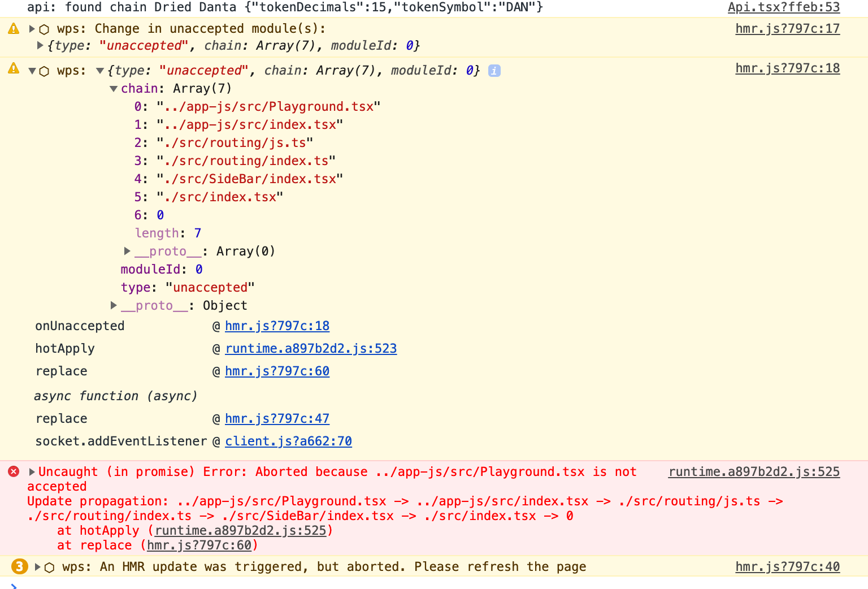Expand __proto__: Object
Viewport: 868px width, 589px height.
point(114,305)
